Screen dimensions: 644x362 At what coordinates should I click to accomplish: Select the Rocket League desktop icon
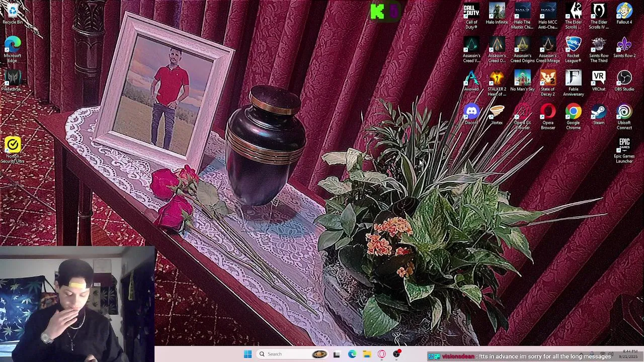click(x=574, y=50)
